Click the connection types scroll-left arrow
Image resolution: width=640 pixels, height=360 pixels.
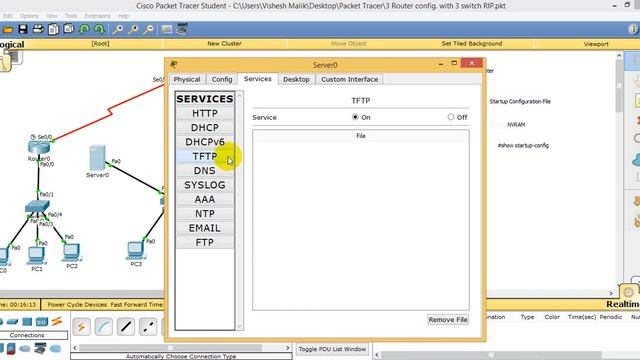click(x=75, y=348)
